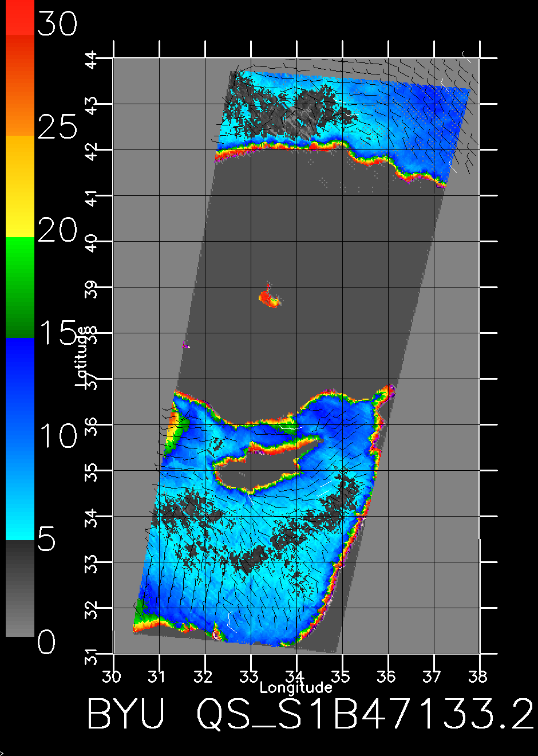Click the Longitude axis title
This screenshot has height=756, width=538.
(x=295, y=687)
